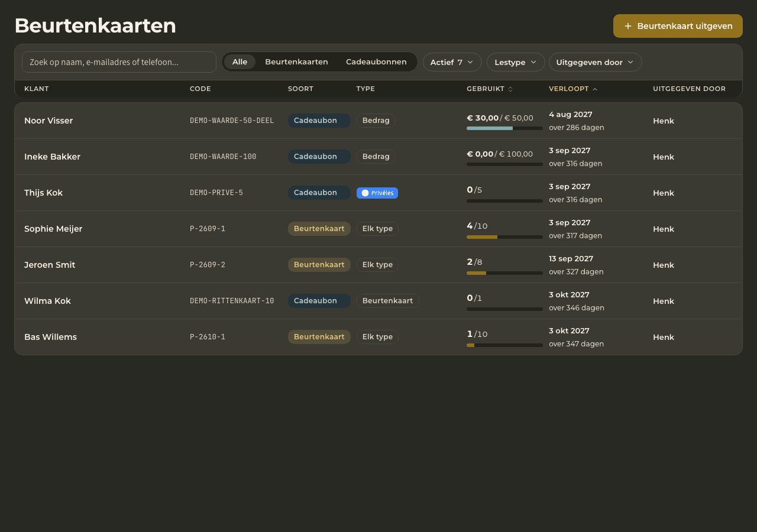Click code DEMO-RITTENKAART-10 of Wilma Kok
The height and width of the screenshot is (532, 757).
pos(232,301)
